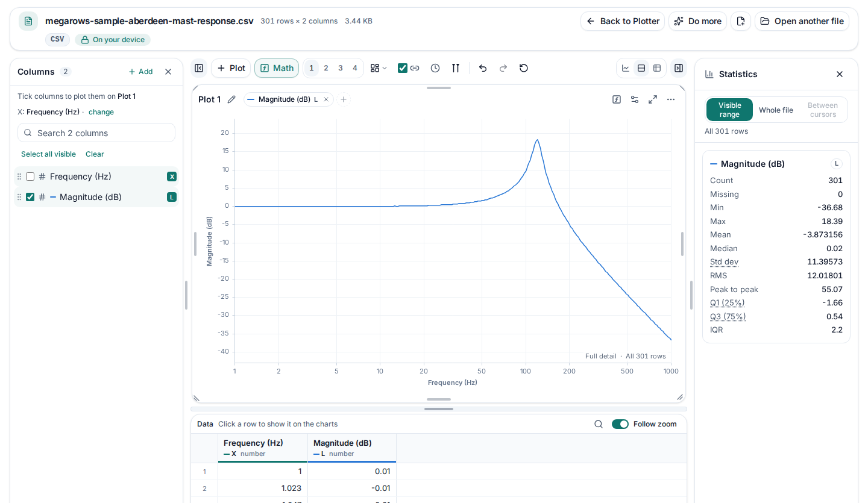Screen dimensions: 868x503
Task: Select the Whole file statistics tab
Action: click(776, 110)
